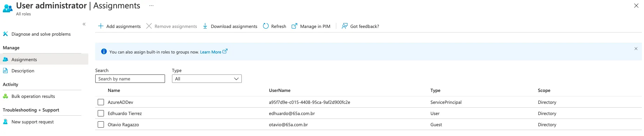Open the Type filter dropdown
The height and width of the screenshot is (136, 644).
[x=207, y=79]
